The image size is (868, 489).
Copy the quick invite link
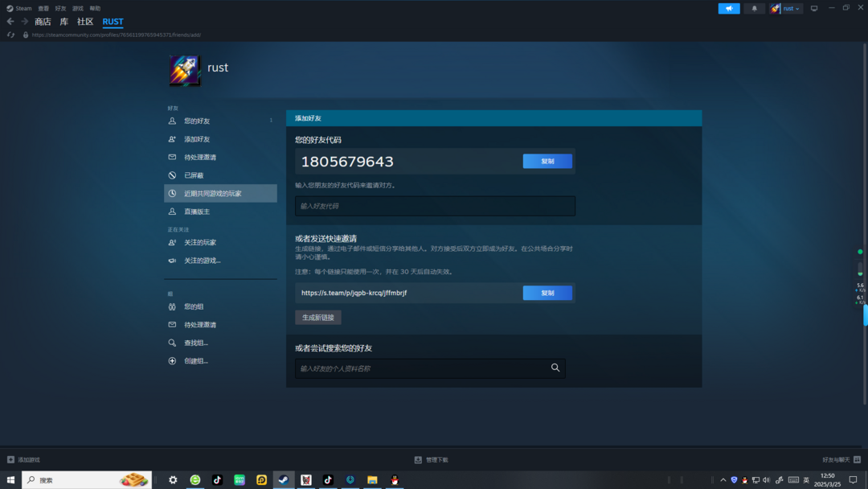coord(547,293)
